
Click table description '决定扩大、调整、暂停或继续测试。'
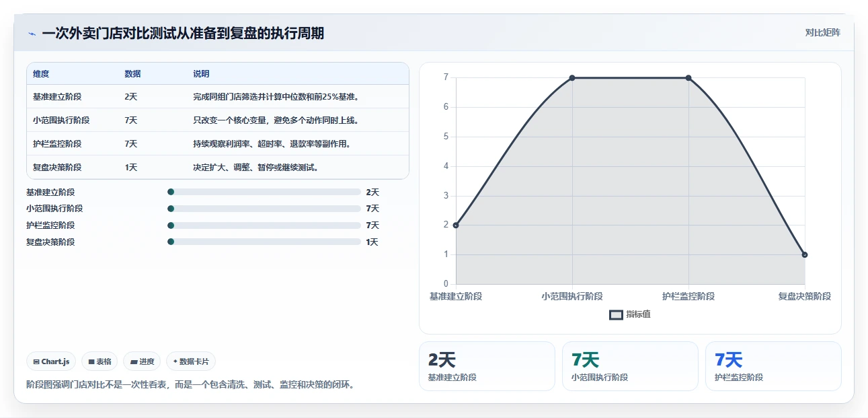tap(256, 167)
